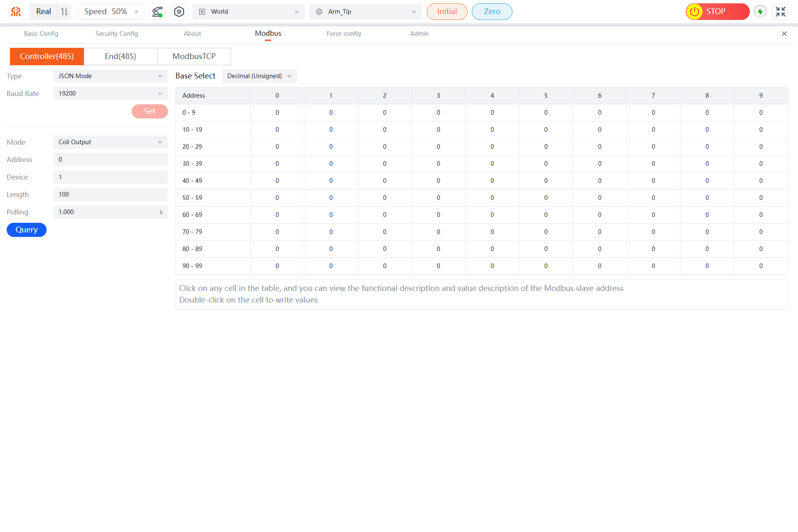Expand the Arm_Tip tool dropdown
Screen dimensions: 798x532
[365, 12]
